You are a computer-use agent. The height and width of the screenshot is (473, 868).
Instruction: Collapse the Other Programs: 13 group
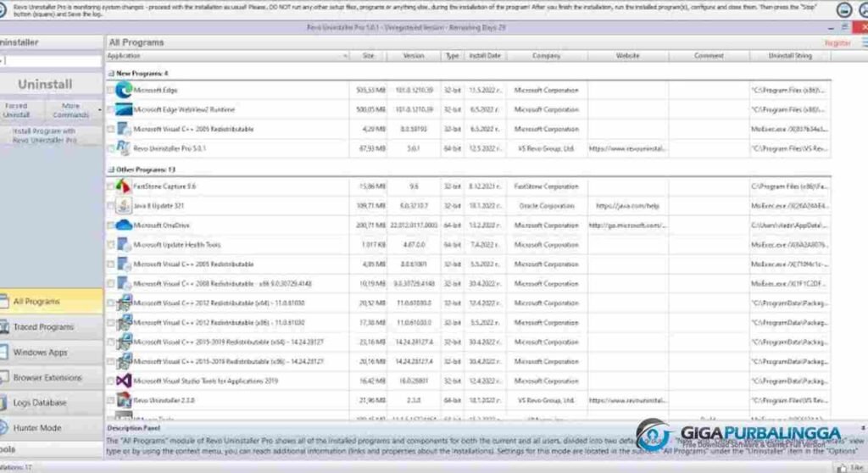(x=111, y=170)
